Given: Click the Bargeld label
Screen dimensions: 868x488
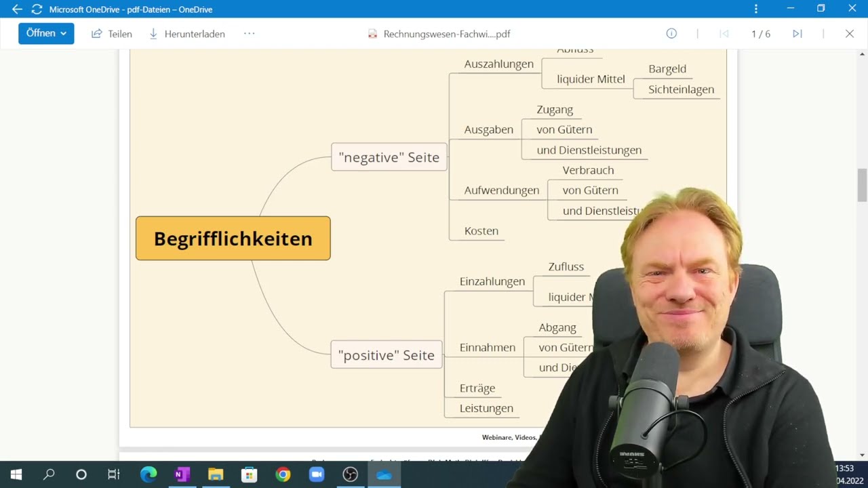Looking at the screenshot, I should 667,69.
